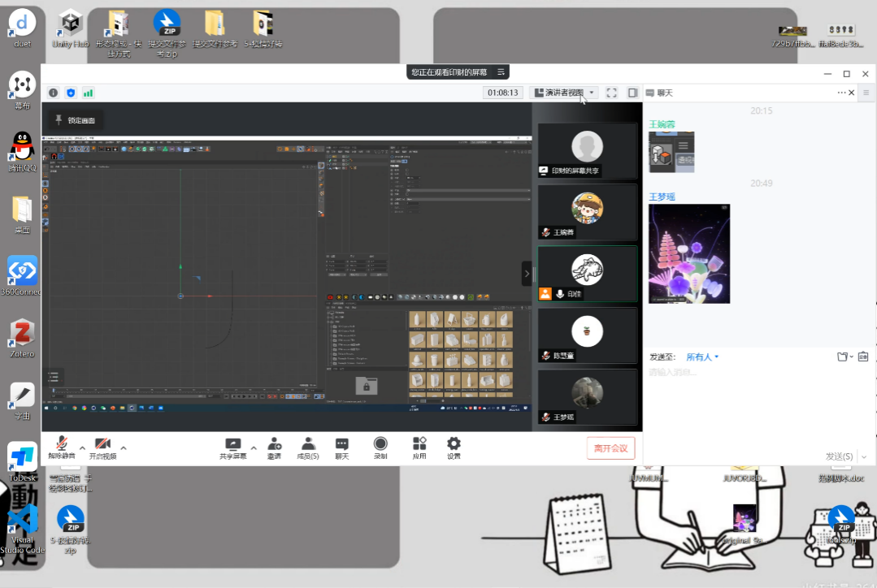Click the 离开会议 leave button
Viewport: 877px width, 588px height.
(x=610, y=448)
